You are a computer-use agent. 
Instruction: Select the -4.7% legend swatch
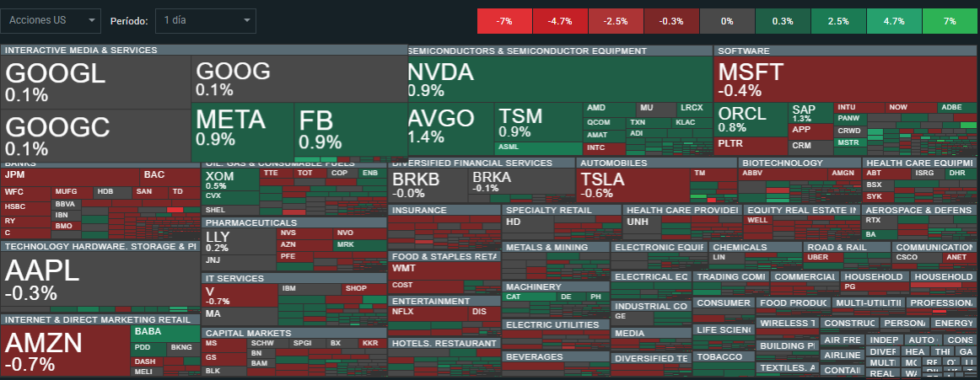pyautogui.click(x=560, y=20)
